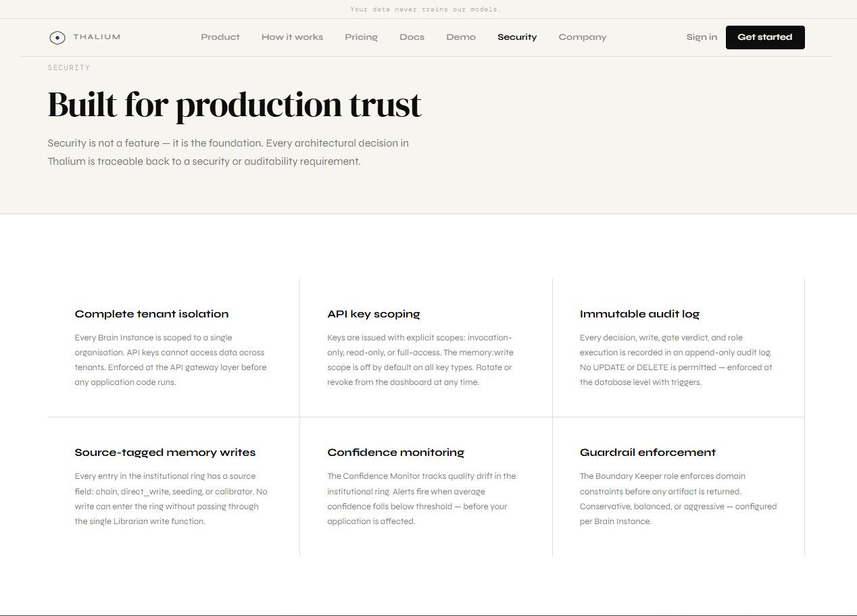Click the SECURITY section label
Image resolution: width=857 pixels, height=616 pixels.
[69, 68]
